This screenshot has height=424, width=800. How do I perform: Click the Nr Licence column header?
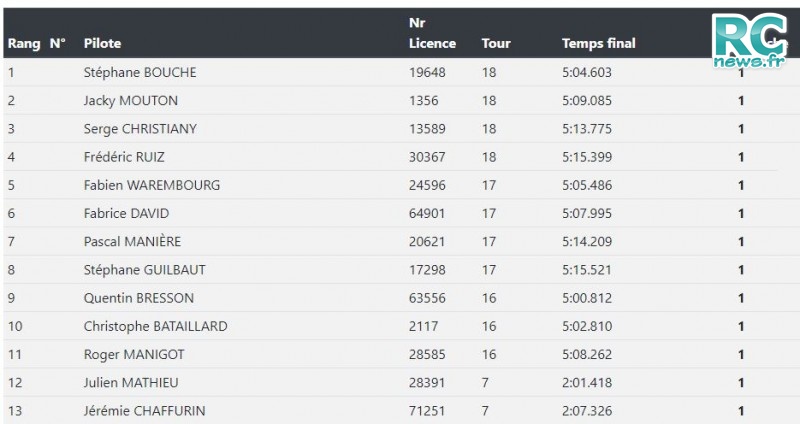tap(432, 33)
